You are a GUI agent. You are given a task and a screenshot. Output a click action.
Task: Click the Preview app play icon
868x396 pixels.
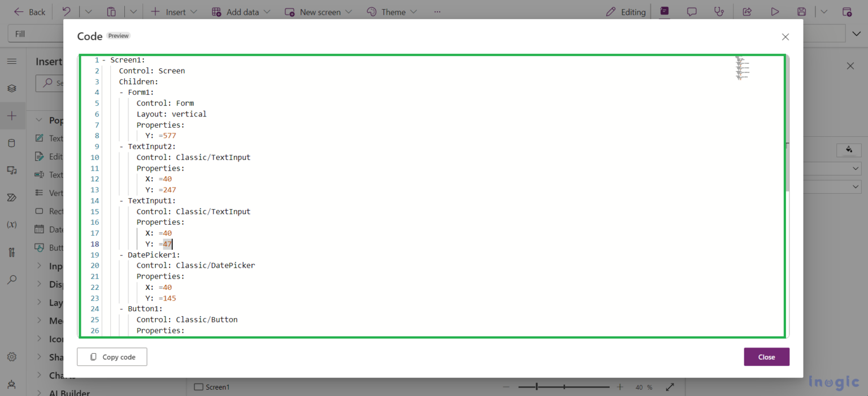point(775,12)
